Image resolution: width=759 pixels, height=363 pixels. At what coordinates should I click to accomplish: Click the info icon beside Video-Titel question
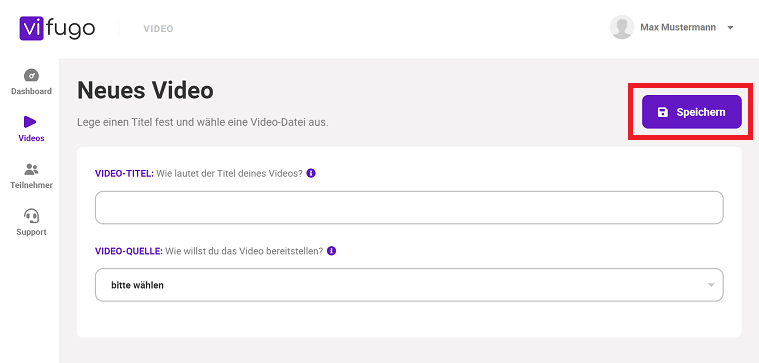tap(311, 173)
